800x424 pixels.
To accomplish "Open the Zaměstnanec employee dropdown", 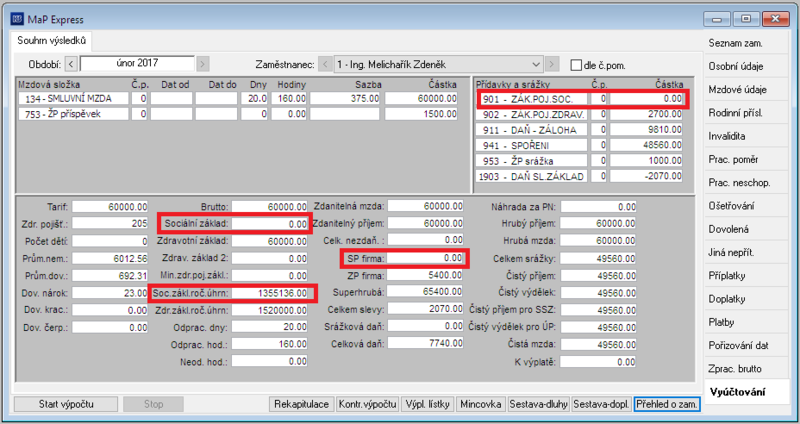I will [438, 65].
